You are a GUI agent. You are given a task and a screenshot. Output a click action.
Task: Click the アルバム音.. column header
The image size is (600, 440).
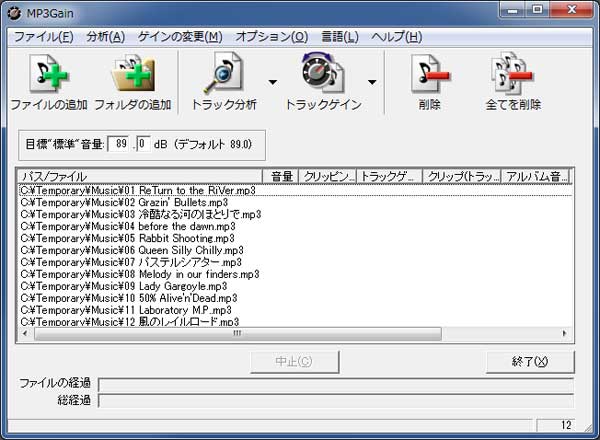point(535,176)
